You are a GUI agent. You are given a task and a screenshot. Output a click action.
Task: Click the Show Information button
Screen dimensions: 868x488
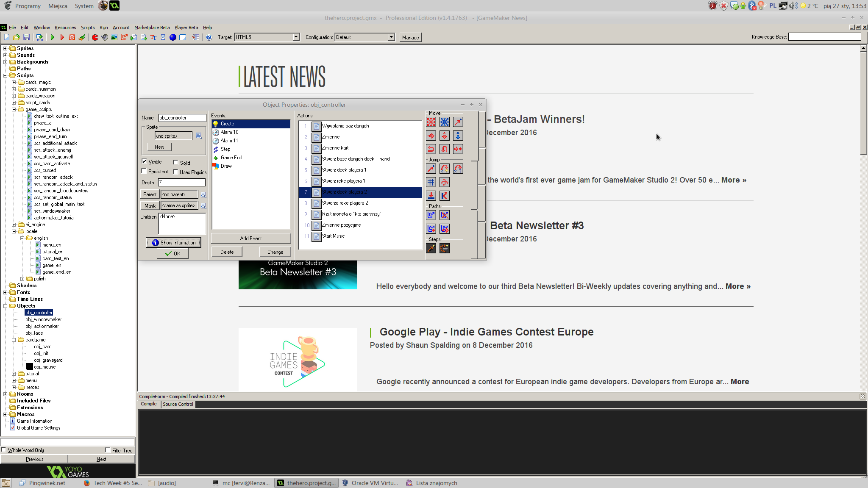pos(173,243)
